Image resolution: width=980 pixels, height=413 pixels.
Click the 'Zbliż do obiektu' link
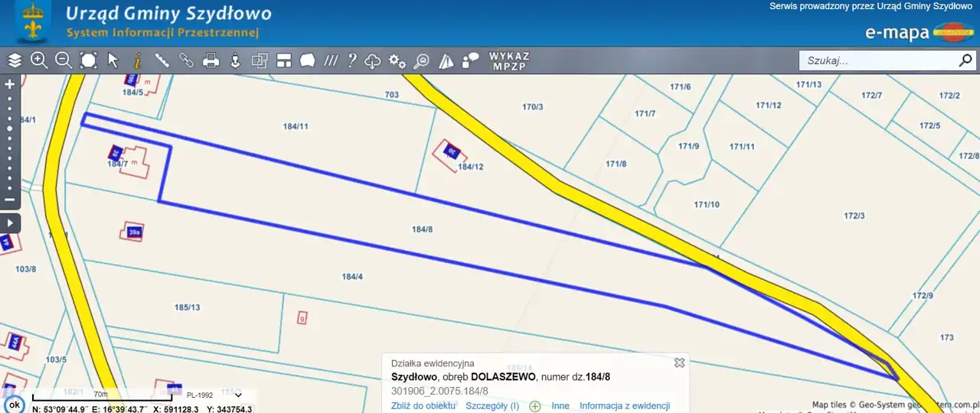423,406
